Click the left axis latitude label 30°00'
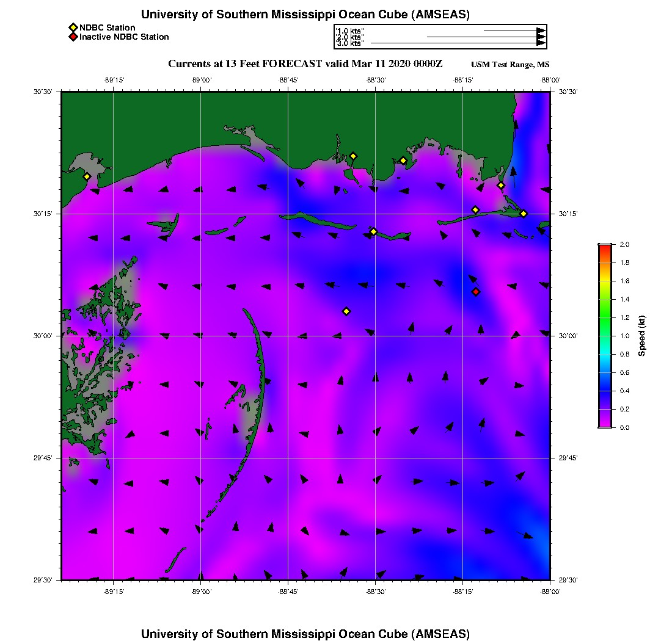This screenshot has height=641, width=672. pos(43,336)
